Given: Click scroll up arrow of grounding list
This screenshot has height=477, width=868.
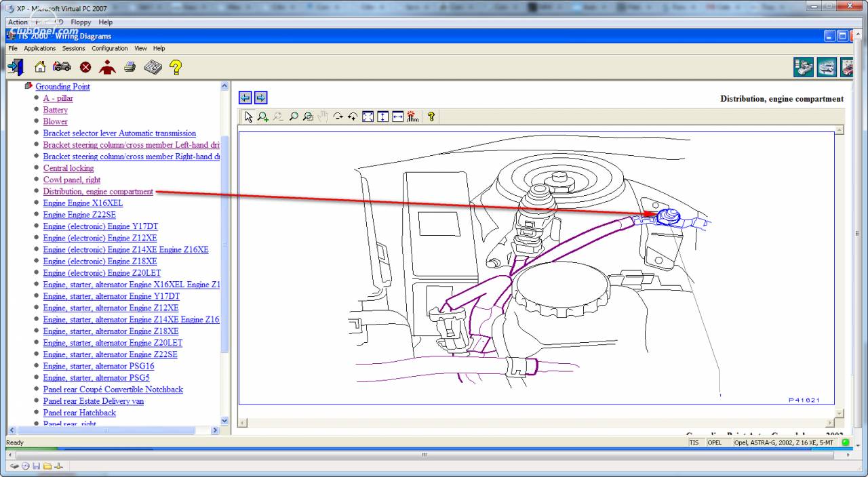Looking at the screenshot, I should coord(225,86).
